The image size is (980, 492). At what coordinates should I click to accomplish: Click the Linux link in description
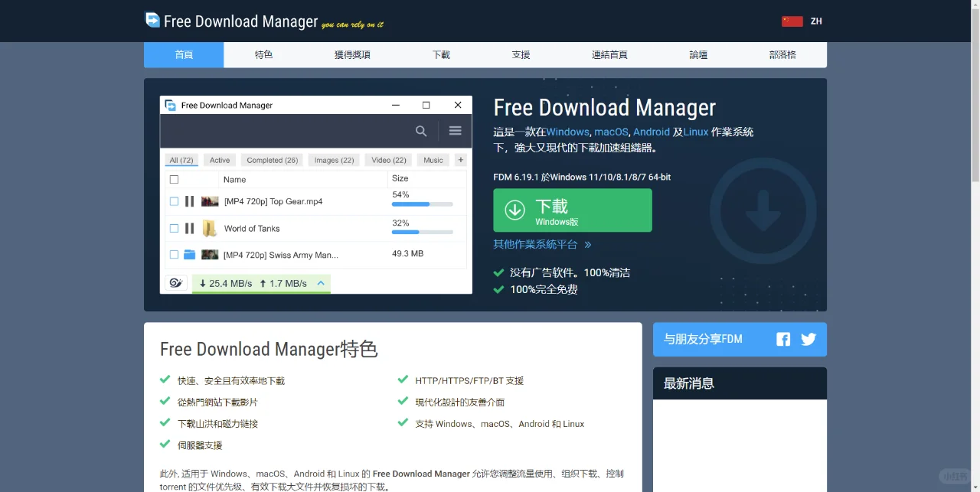[x=696, y=132]
